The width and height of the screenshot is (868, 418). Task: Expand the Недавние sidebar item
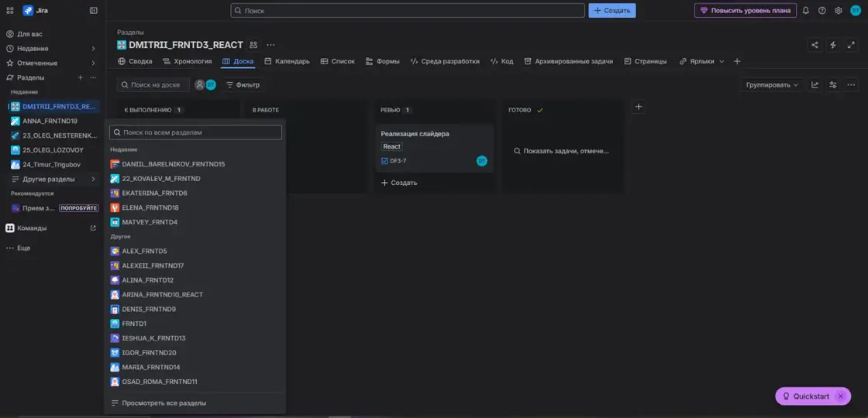(x=51, y=49)
